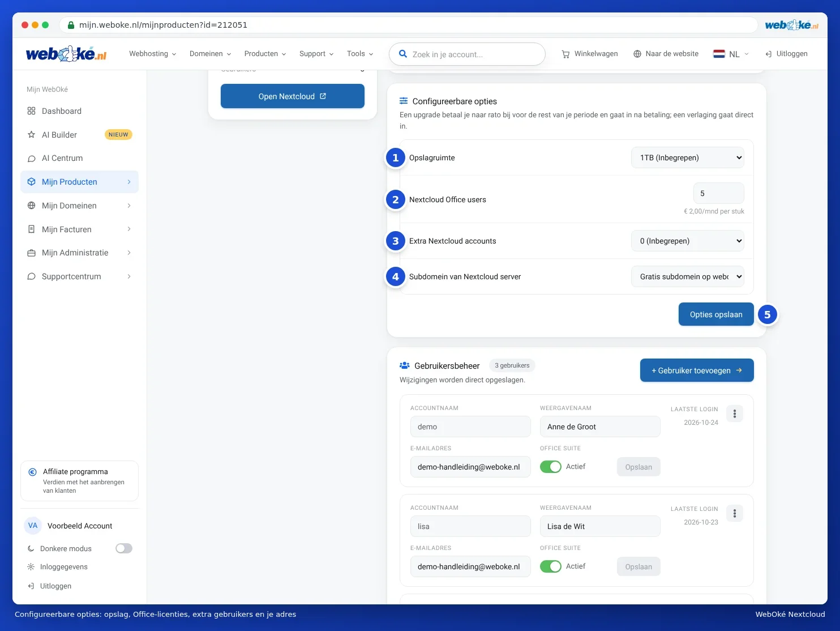Open the Webhosting menu
Viewport: 840px width, 631px height.
(x=153, y=54)
